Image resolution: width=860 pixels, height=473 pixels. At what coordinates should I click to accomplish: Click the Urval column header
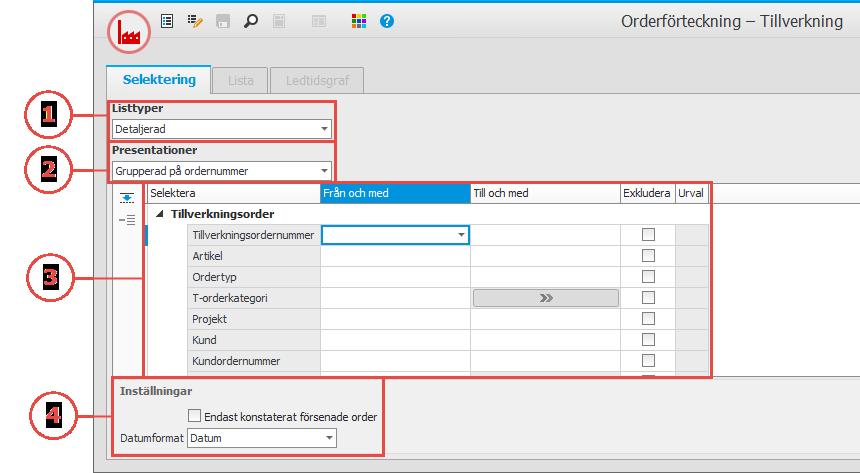692,193
